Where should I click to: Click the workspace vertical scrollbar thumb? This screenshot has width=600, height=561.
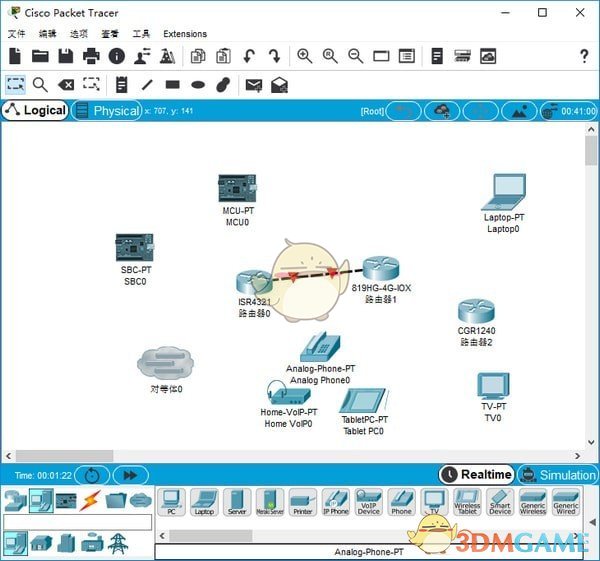point(591,151)
